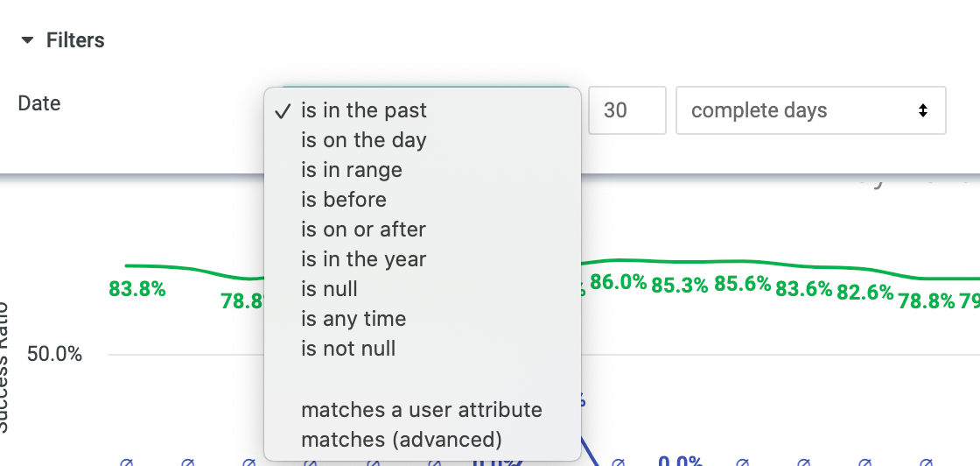Screen dimensions: 980x466
Task: Collapse the Filters section triangle
Action: pyautogui.click(x=27, y=40)
